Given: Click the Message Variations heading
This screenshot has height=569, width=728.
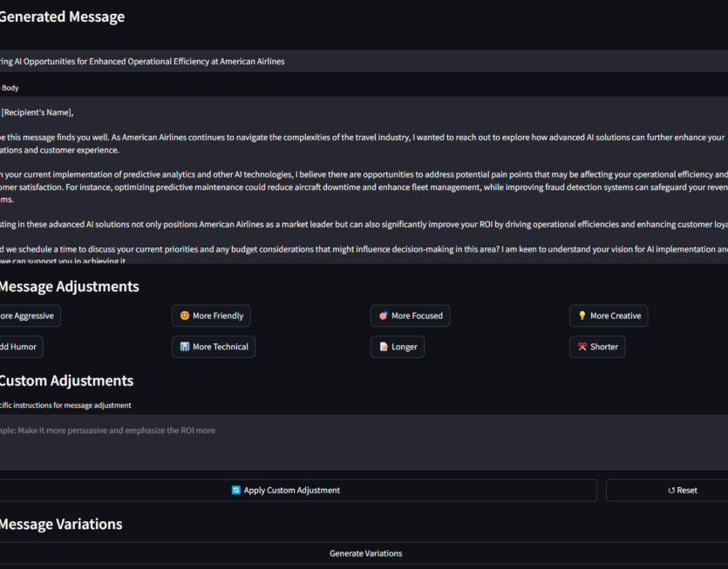Looking at the screenshot, I should coord(60,524).
